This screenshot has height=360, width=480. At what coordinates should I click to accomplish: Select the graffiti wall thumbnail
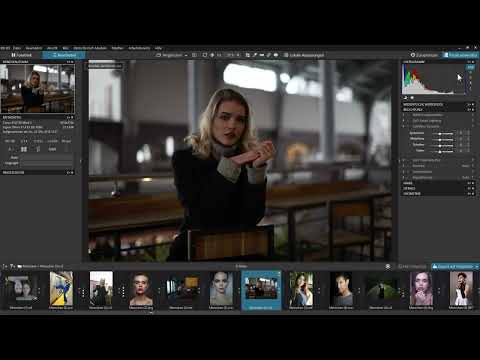click(61, 289)
